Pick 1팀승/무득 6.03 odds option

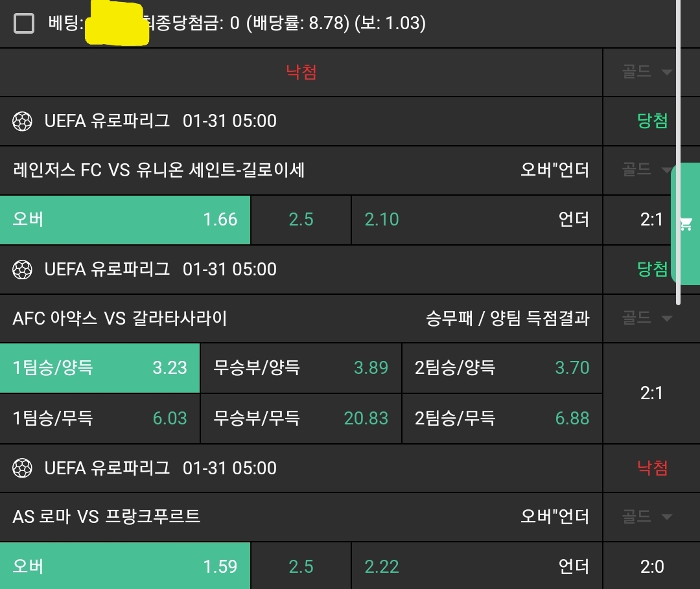[x=100, y=419]
